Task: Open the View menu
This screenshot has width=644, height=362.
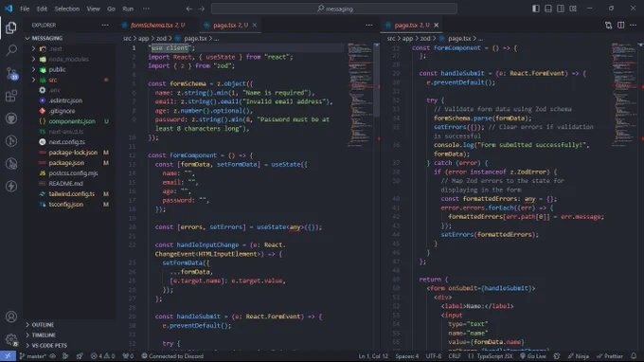Action: click(93, 9)
